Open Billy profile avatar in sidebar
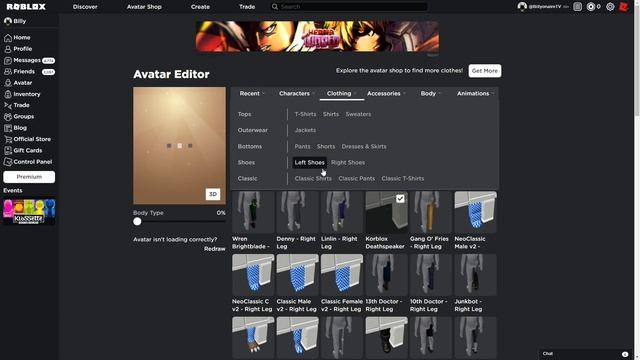Viewport: 640px width, 360px height. pyautogui.click(x=8, y=21)
